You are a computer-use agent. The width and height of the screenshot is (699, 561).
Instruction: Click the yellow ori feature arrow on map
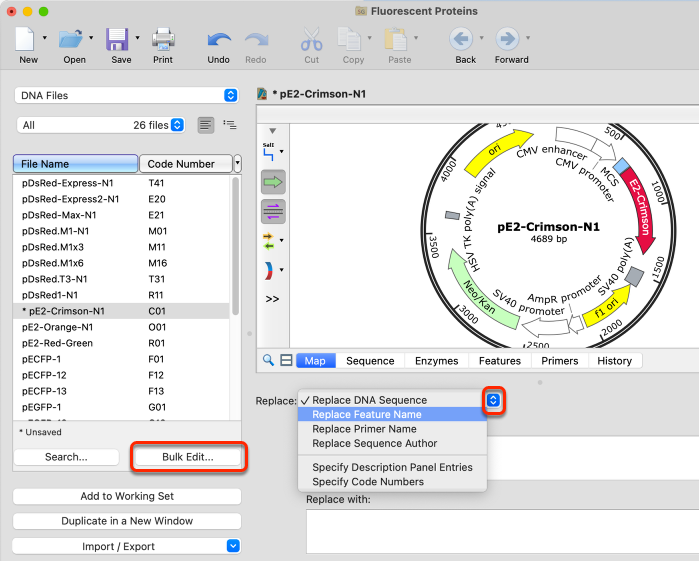tap(496, 151)
